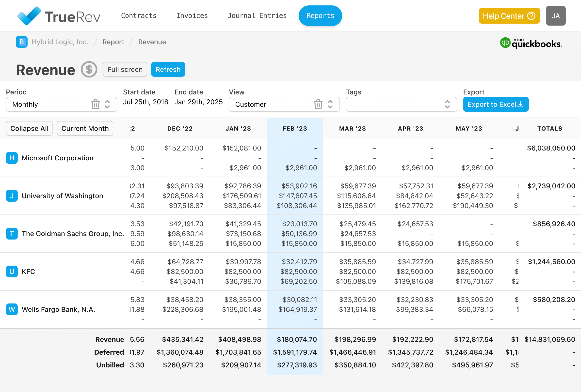
Task: Click the TrueRev checkmark logo
Action: point(29,15)
